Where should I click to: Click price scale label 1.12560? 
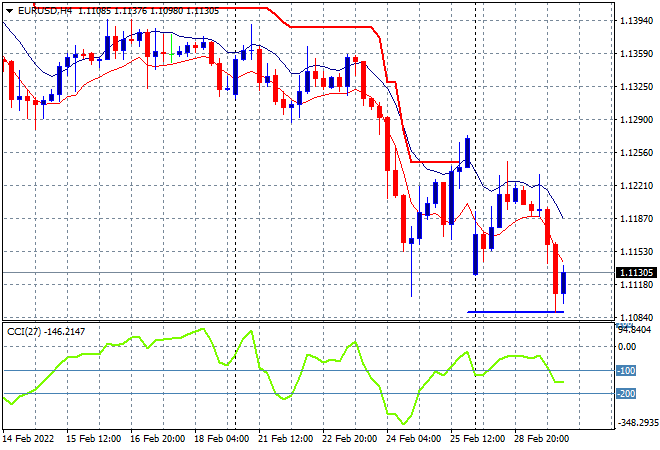tap(636, 153)
